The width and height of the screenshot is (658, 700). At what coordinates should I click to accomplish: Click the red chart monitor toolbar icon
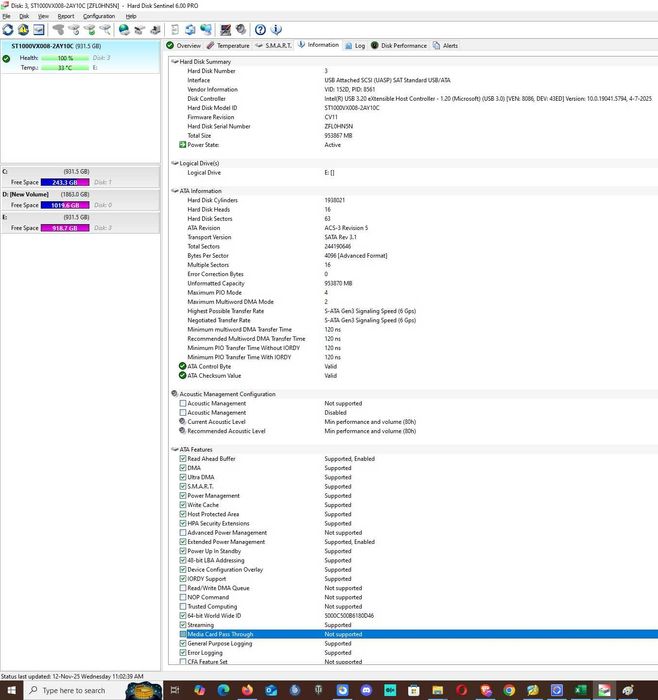click(225, 30)
